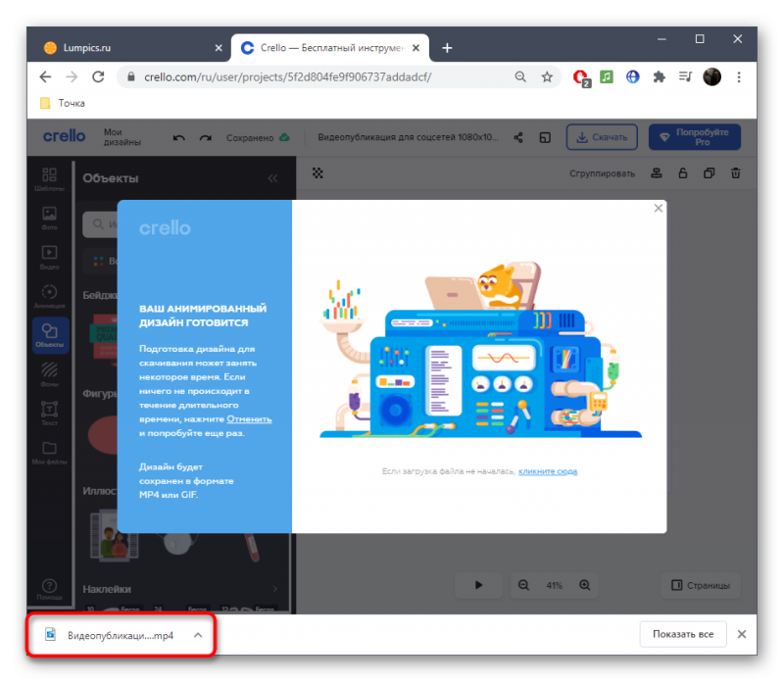Image resolution: width=784 pixels, height=682 pixels.
Task: Click the resize design icon
Action: (x=545, y=137)
